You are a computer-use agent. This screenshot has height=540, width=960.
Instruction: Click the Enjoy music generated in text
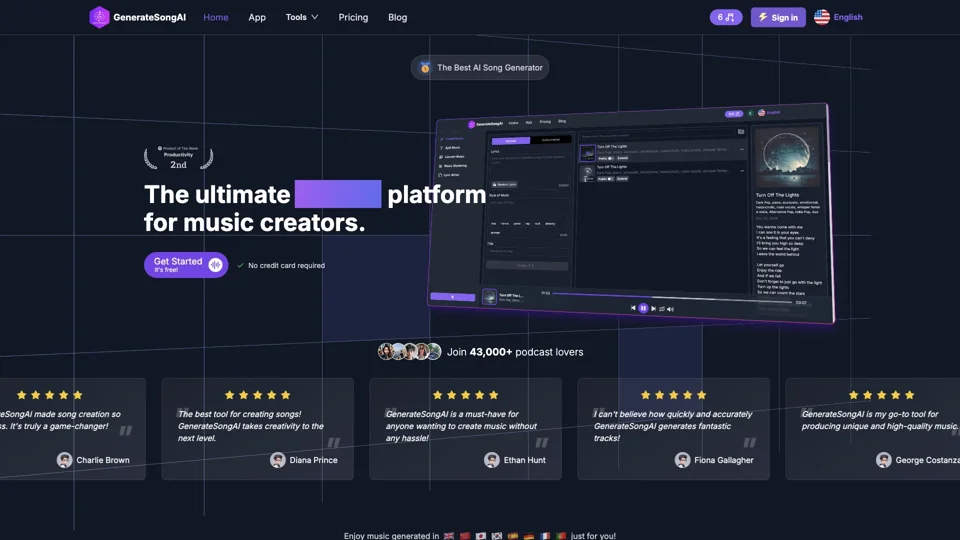point(391,536)
